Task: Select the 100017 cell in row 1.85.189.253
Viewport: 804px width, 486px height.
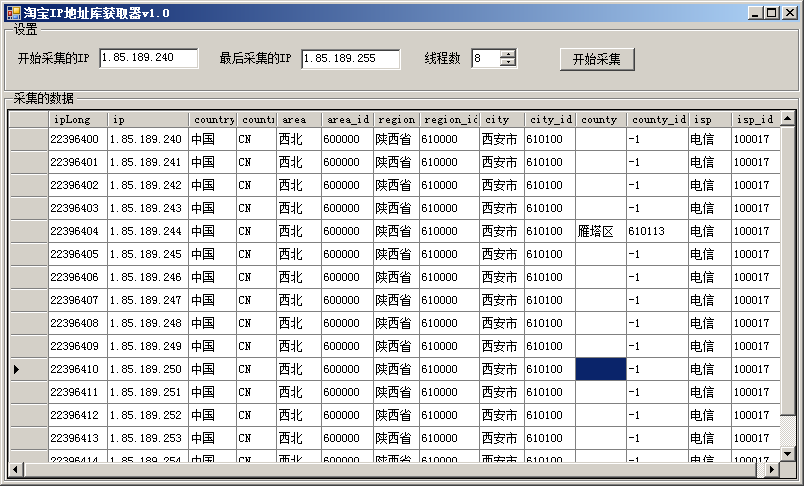Action: (755, 438)
